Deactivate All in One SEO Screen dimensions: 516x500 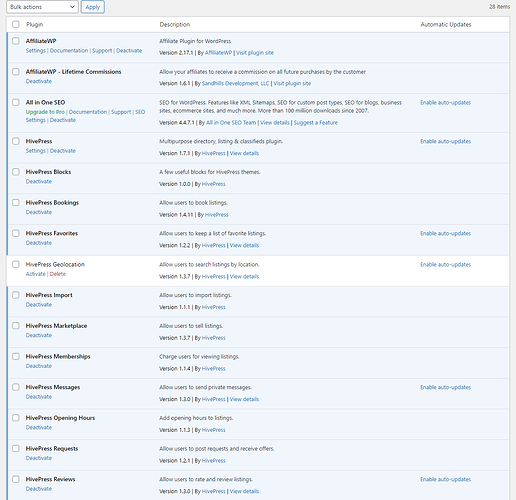(63, 120)
